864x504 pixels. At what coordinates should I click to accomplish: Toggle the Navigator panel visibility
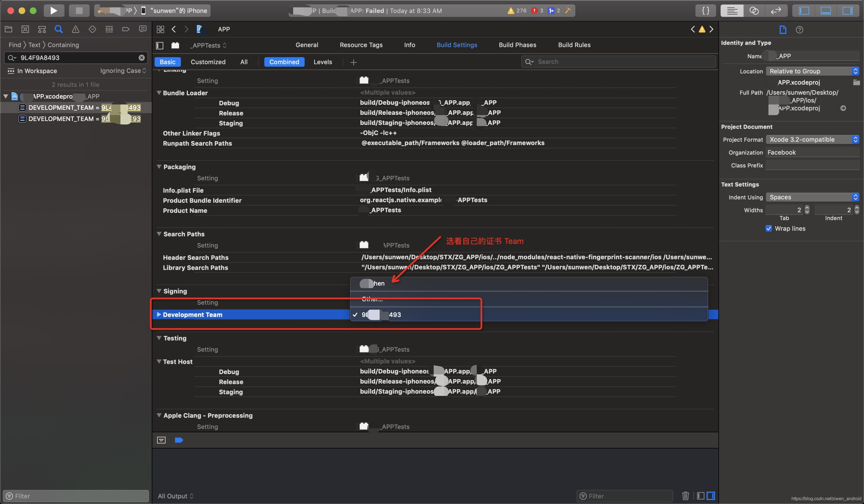(804, 11)
